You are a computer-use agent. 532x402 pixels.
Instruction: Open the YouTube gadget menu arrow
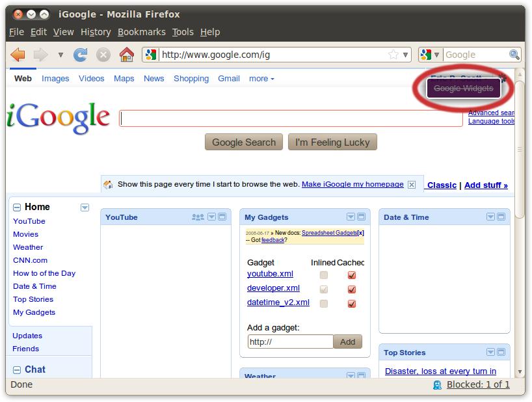(x=212, y=217)
